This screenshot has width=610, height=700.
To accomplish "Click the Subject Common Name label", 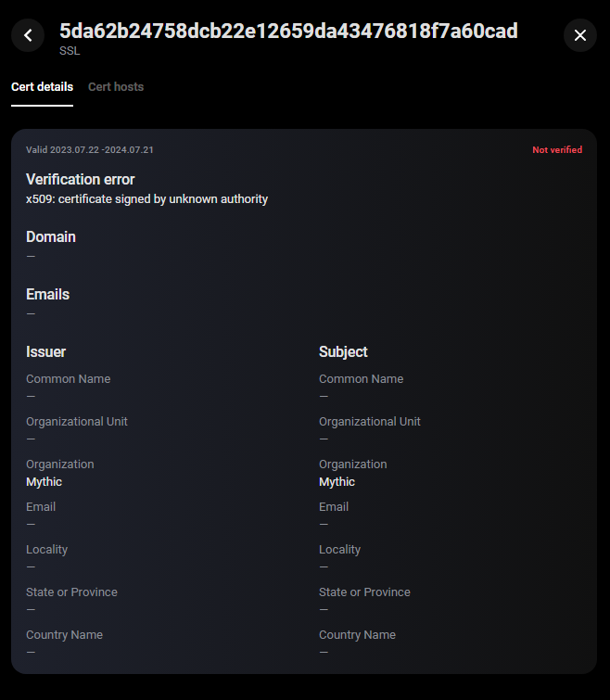I will point(362,379).
